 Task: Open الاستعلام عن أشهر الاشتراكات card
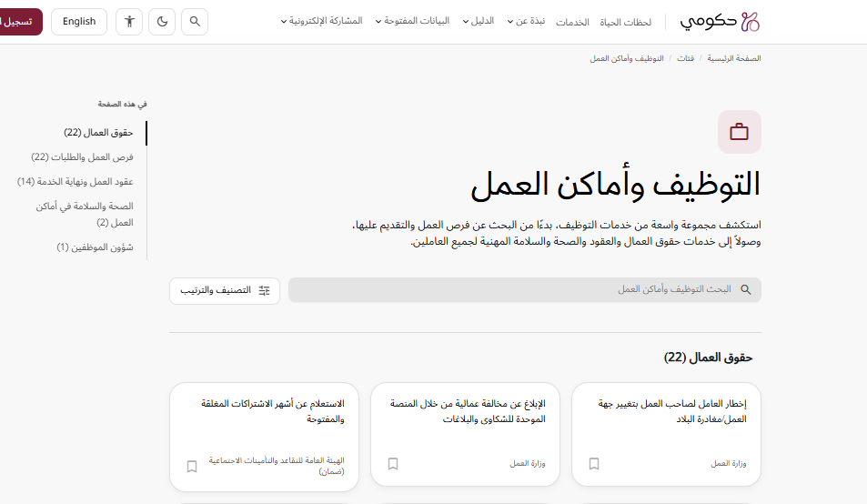(x=265, y=437)
